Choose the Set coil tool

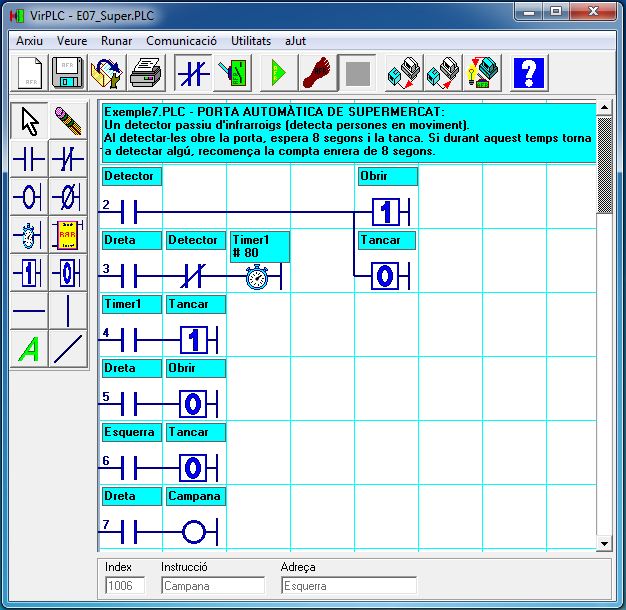click(30, 272)
